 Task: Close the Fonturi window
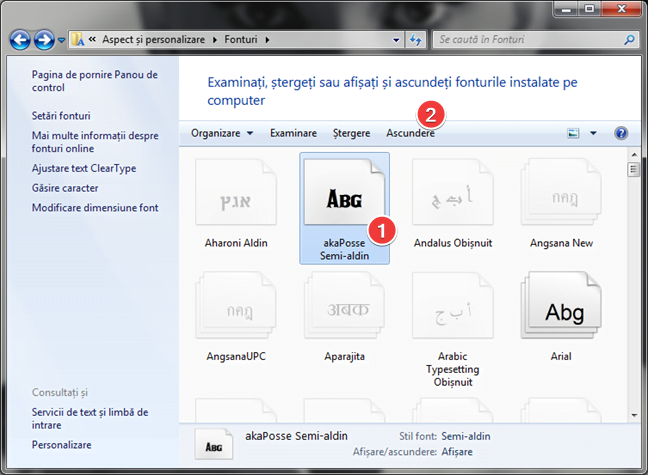(621, 9)
